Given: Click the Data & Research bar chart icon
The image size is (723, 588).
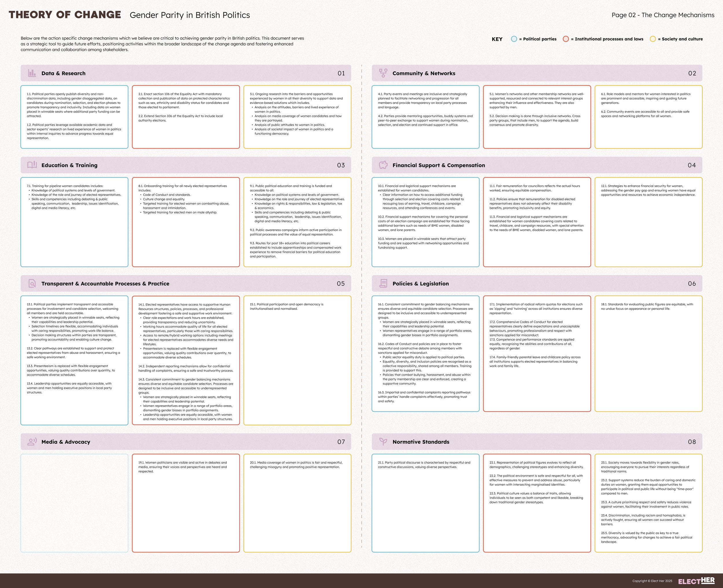Looking at the screenshot, I should [32, 73].
